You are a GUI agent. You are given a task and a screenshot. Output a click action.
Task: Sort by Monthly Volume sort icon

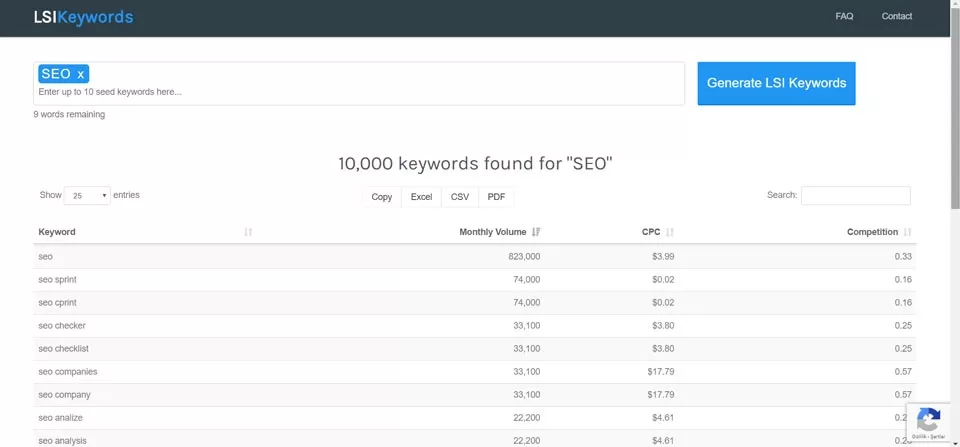(x=536, y=232)
